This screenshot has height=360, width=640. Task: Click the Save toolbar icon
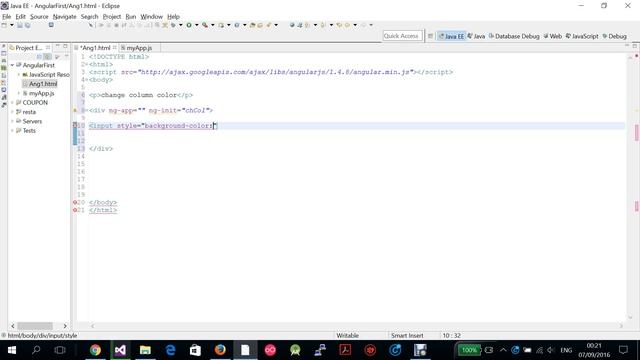[20, 25]
